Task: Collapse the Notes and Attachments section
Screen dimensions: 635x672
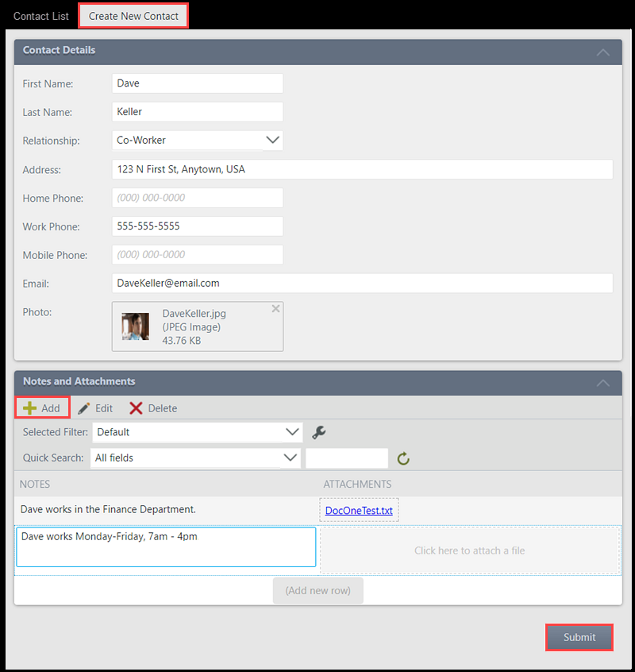Action: 603,382
